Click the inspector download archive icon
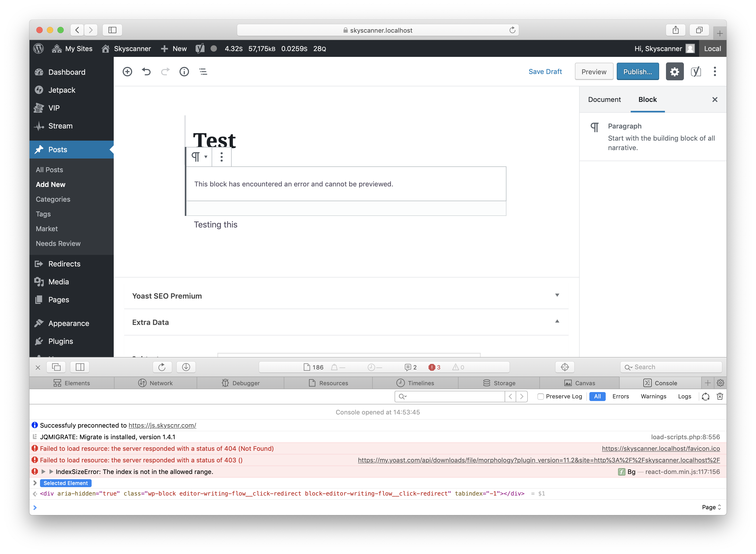The height and width of the screenshot is (554, 756). point(186,367)
